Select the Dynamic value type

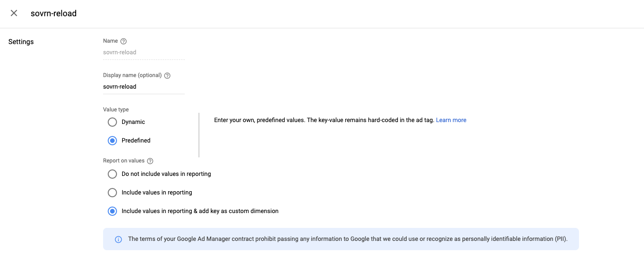click(x=112, y=122)
